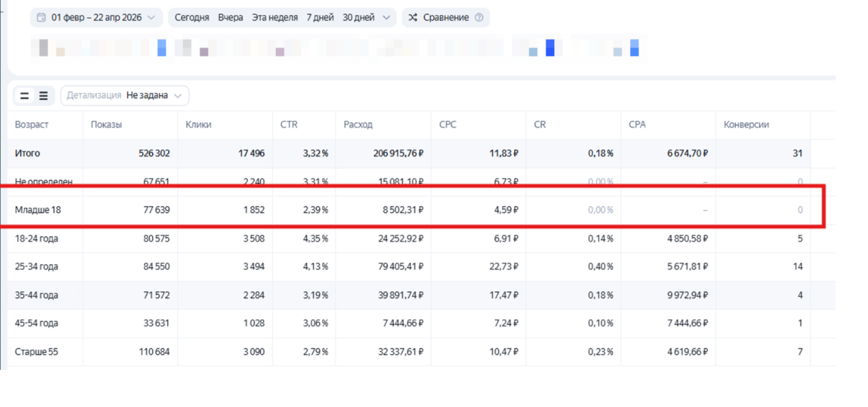Sort by the Конверсии column header
This screenshot has width=868, height=407.
746,125
